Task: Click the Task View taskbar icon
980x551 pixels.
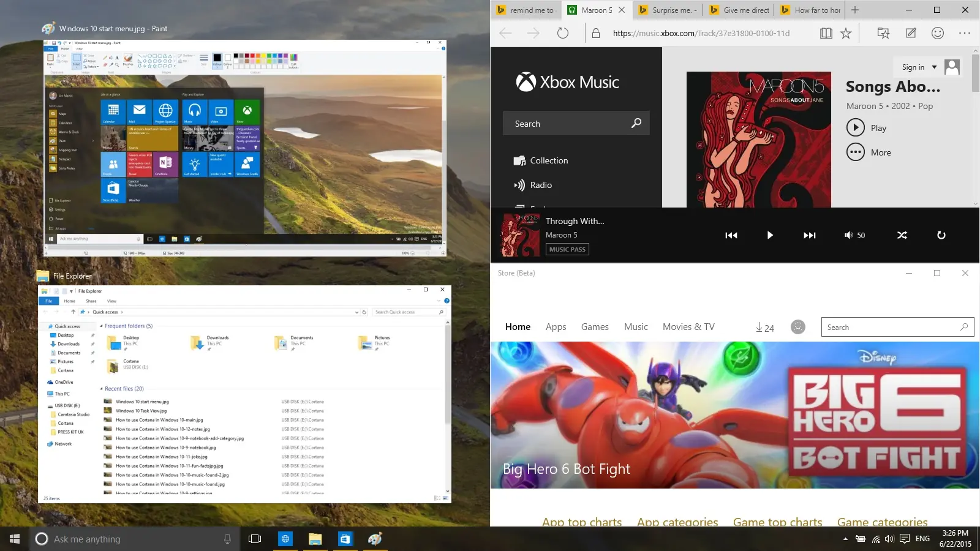Action: click(255, 539)
